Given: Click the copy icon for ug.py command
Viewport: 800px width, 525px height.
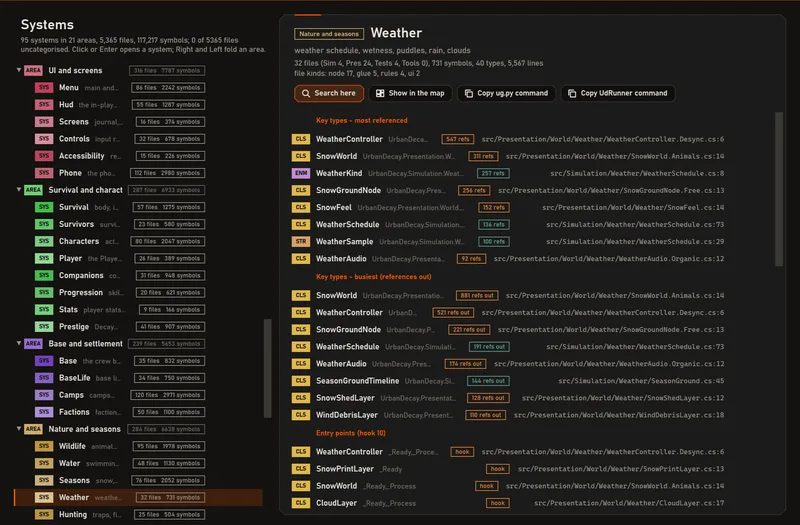Looking at the screenshot, I should (x=468, y=93).
